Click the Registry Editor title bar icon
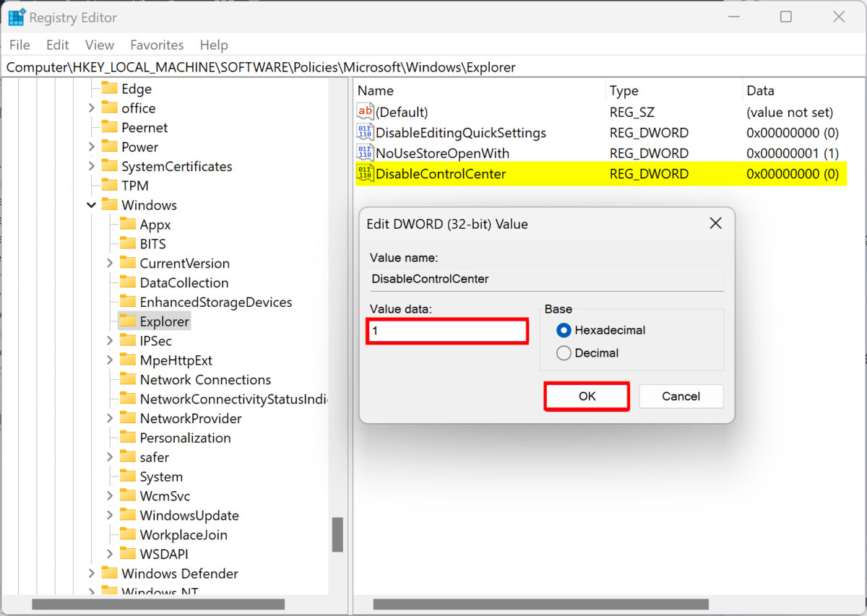Image resolution: width=867 pixels, height=616 pixels. [15, 16]
